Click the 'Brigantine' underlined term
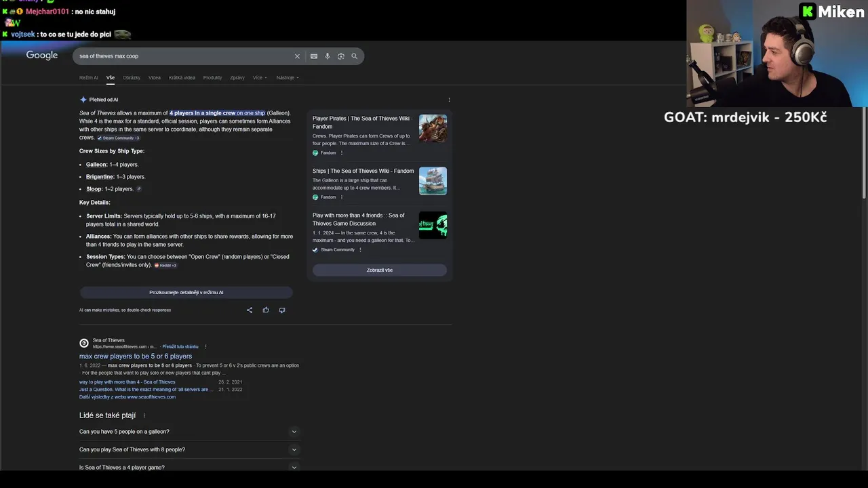Image resolution: width=868 pixels, height=488 pixels. coord(100,177)
